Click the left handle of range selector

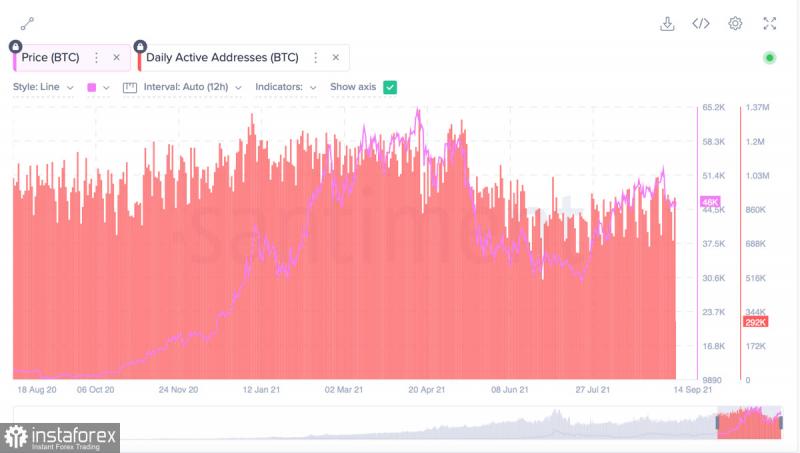click(718, 422)
